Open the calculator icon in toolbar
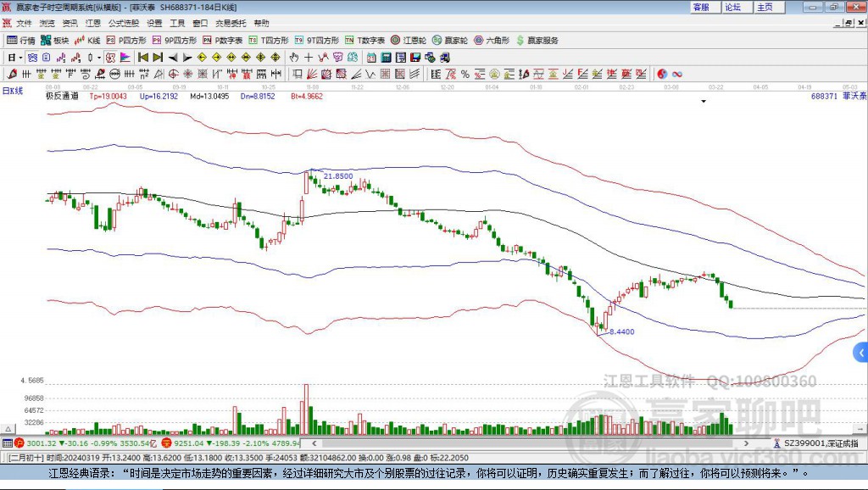868x490 pixels. [387, 57]
